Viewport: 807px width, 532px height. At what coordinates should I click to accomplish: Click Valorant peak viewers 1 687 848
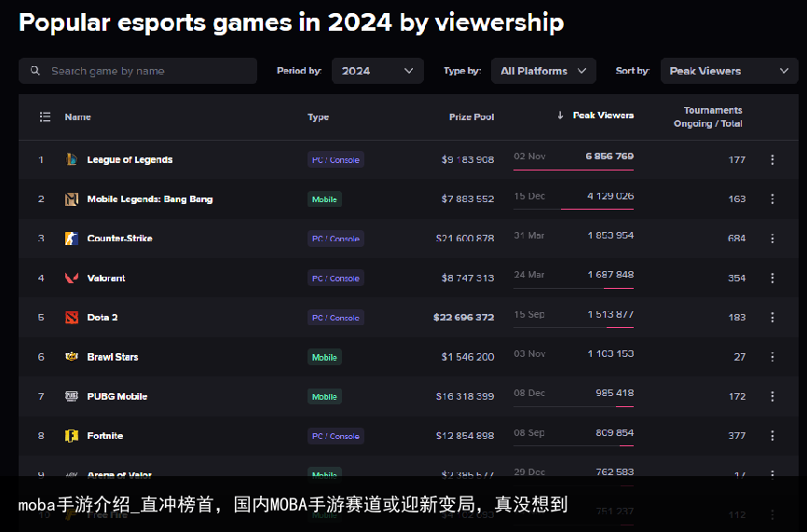[610, 274]
